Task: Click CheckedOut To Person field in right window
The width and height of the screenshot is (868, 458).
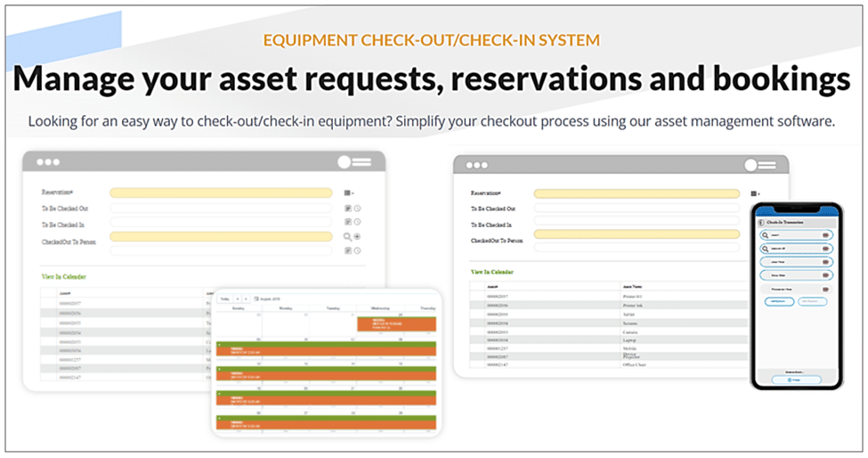Action: tap(636, 233)
